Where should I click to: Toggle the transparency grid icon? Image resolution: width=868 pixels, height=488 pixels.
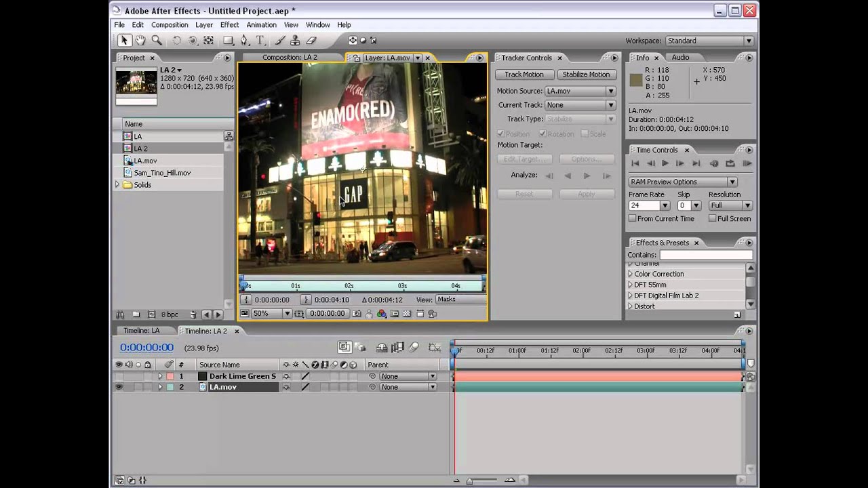[x=407, y=314]
